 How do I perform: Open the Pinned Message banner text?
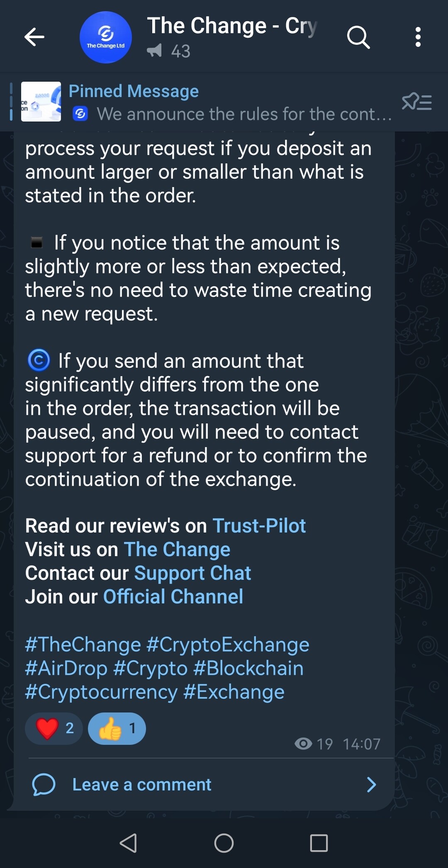(x=230, y=102)
